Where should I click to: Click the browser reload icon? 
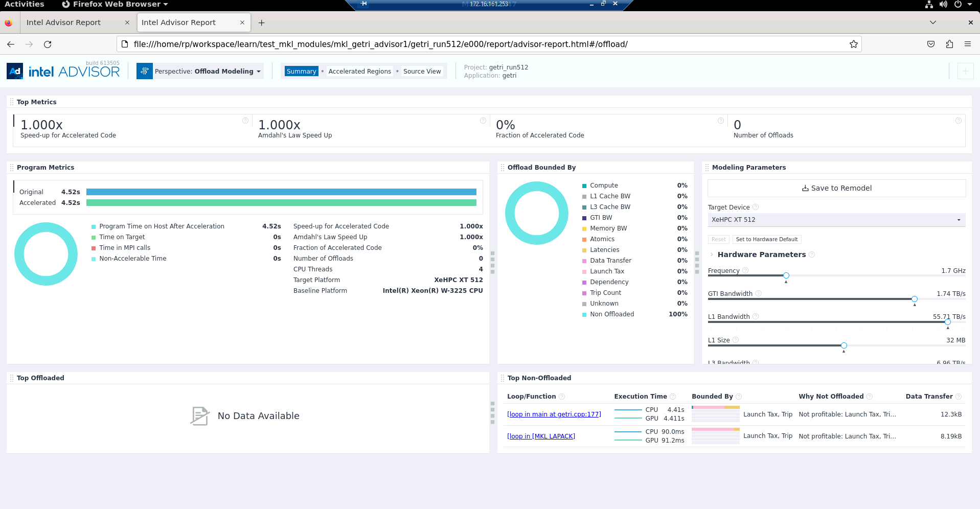pos(48,44)
